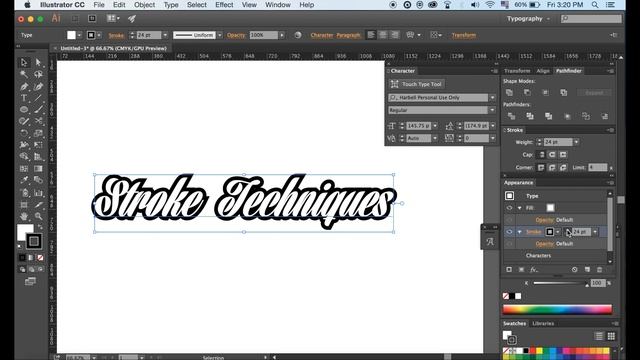
Task: Select Projecting Cap stroke option
Action: pyautogui.click(x=563, y=155)
